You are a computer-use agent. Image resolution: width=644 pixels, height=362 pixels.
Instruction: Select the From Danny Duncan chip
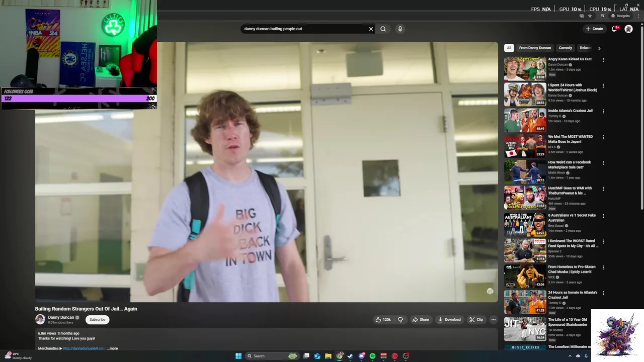click(535, 48)
